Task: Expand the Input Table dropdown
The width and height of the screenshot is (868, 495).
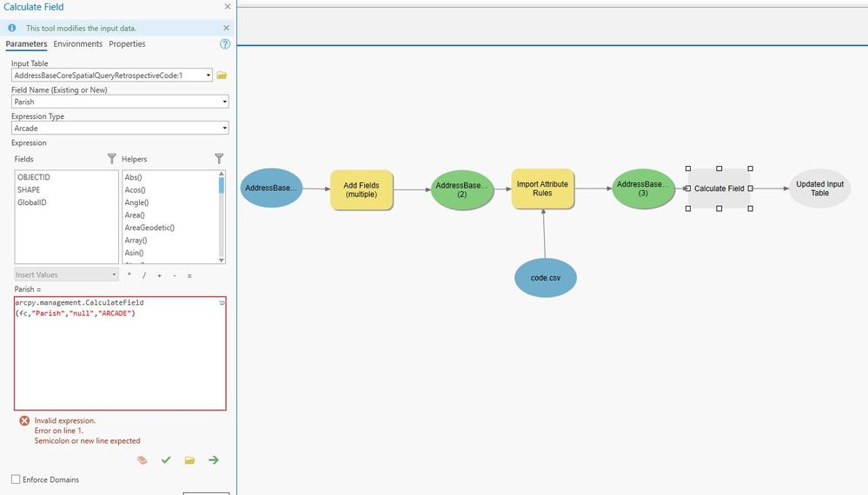Action: pyautogui.click(x=209, y=76)
